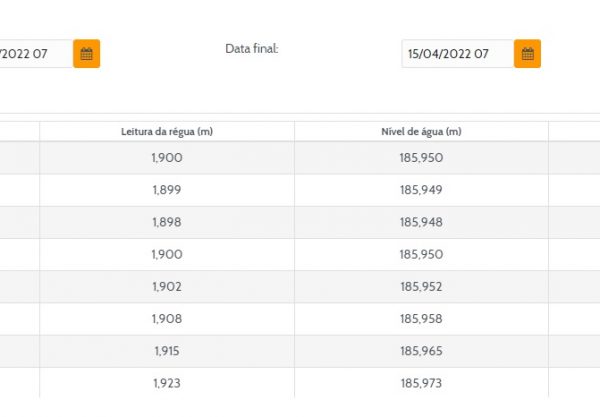Click the 'Nível de água (m)' column header

point(421,131)
